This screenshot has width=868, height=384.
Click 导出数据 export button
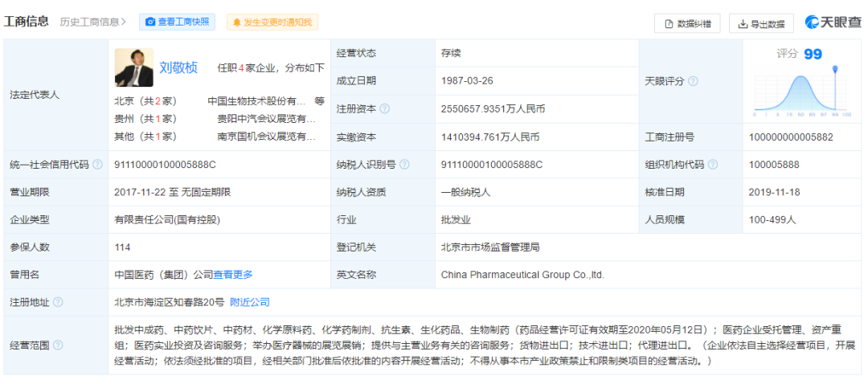[x=761, y=23]
